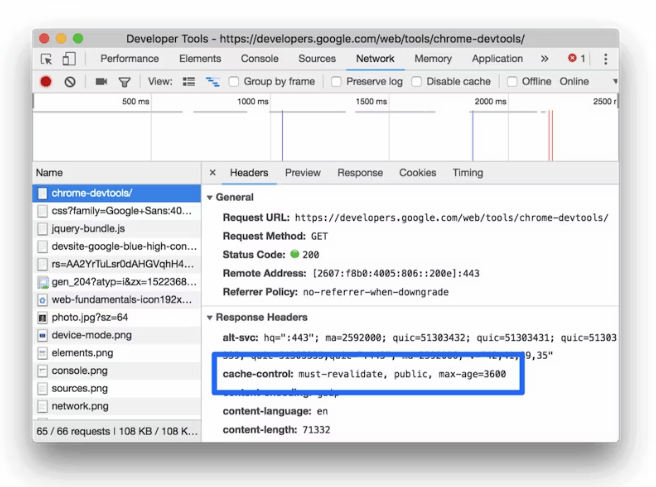This screenshot has height=487, width=656.
Task: Open the Console panel
Action: click(x=260, y=59)
